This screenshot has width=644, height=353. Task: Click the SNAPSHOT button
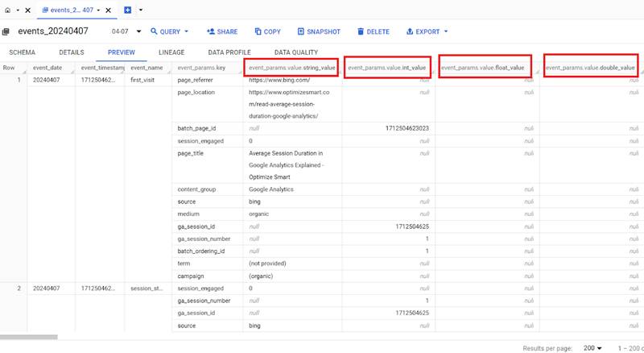pyautogui.click(x=319, y=31)
